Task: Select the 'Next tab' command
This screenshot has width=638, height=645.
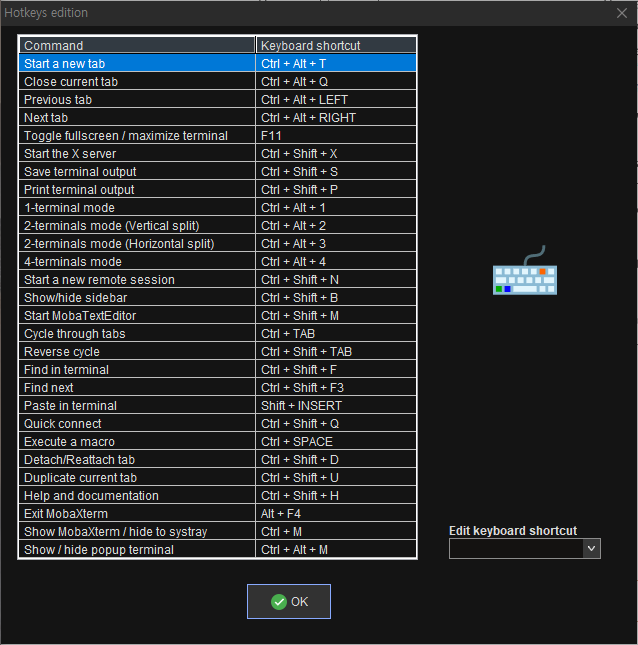Action: 137,118
